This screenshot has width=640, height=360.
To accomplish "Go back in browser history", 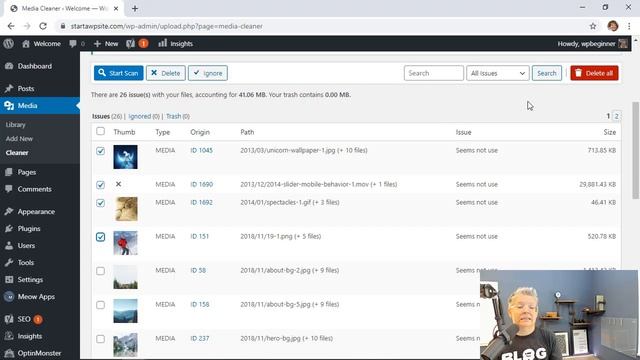I will (x=11, y=26).
